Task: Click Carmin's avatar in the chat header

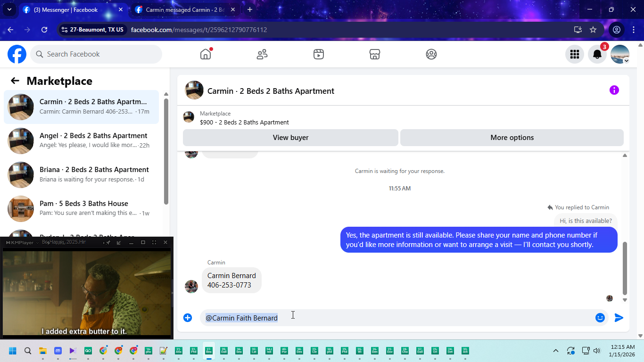Action: pos(194,90)
